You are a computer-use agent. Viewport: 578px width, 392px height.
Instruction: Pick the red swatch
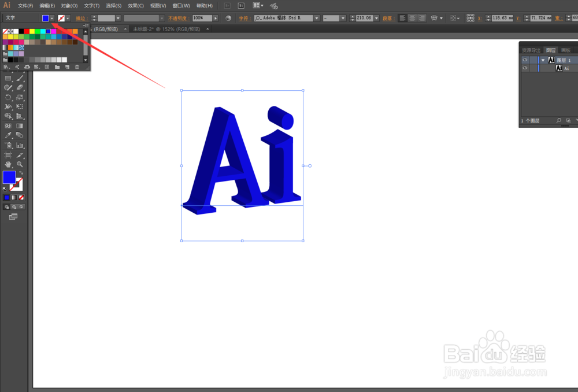tap(27, 31)
